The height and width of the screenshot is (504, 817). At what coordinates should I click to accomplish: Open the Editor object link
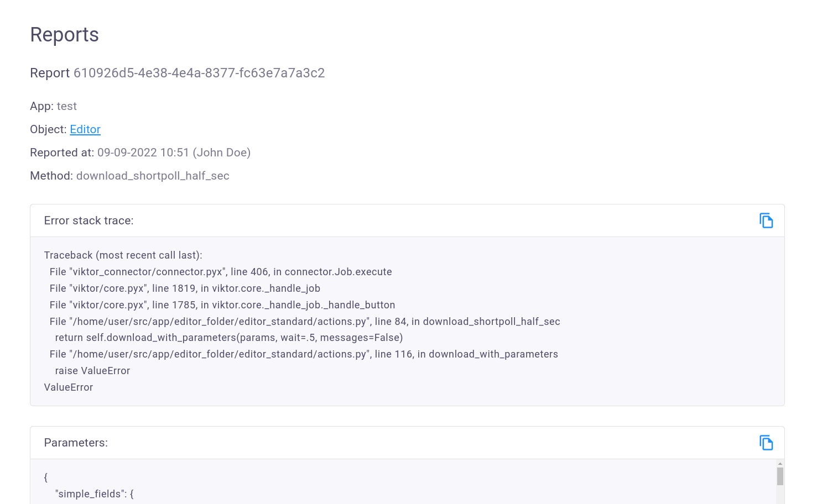[x=85, y=129]
